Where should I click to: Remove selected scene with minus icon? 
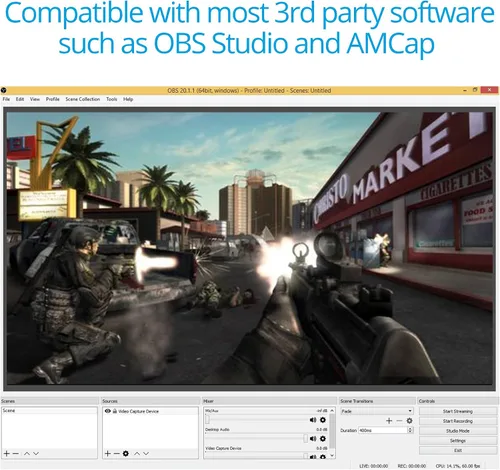(x=16, y=454)
